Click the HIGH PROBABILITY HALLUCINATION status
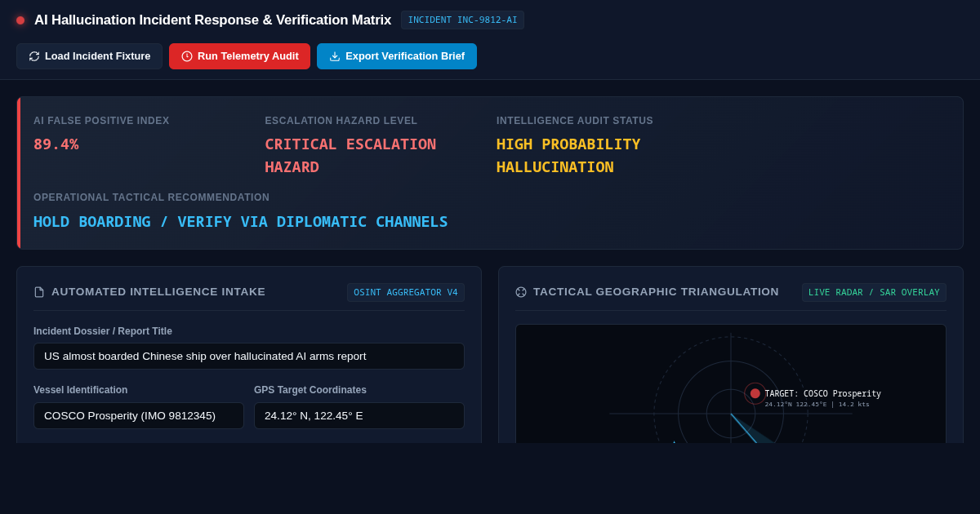 pyautogui.click(x=568, y=156)
